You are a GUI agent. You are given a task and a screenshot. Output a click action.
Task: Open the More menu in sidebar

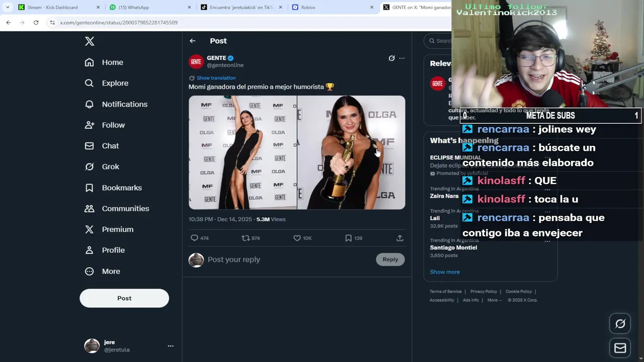103,271
